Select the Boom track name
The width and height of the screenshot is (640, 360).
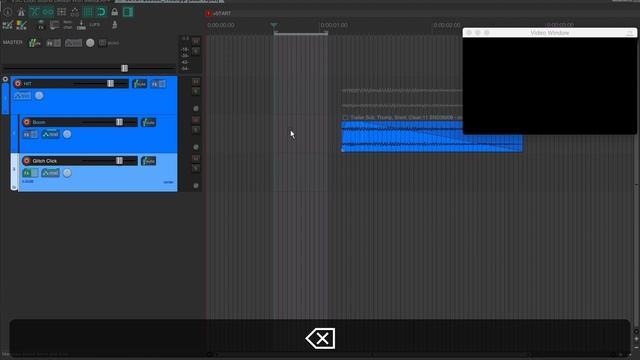[x=39, y=122]
